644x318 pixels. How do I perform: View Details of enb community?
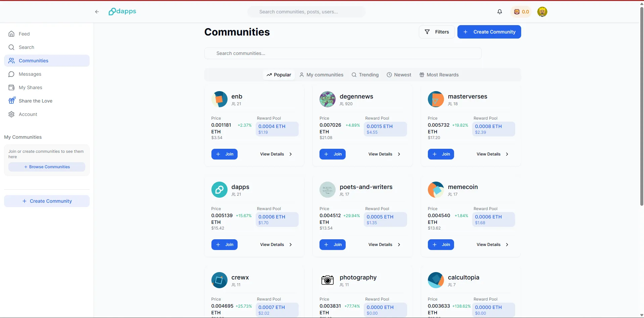click(x=276, y=154)
